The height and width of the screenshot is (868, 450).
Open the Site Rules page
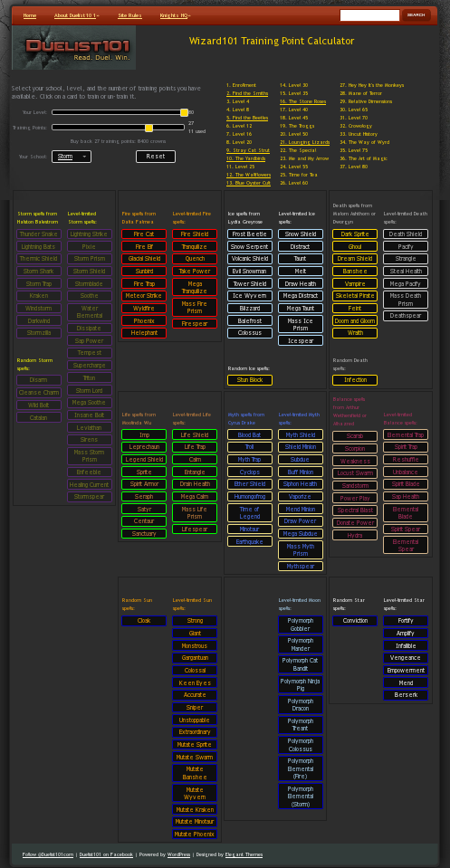[x=130, y=15]
